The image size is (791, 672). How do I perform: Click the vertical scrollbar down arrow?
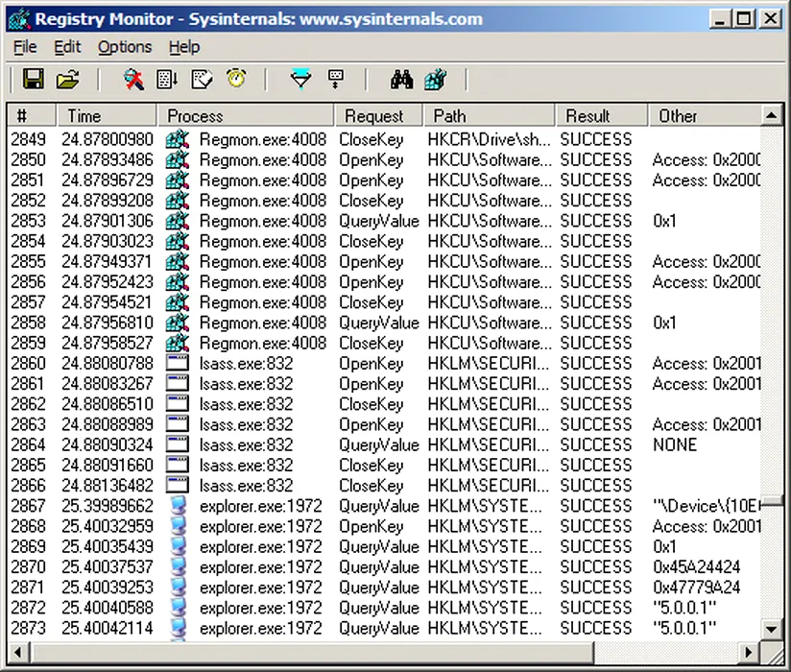tap(772, 629)
